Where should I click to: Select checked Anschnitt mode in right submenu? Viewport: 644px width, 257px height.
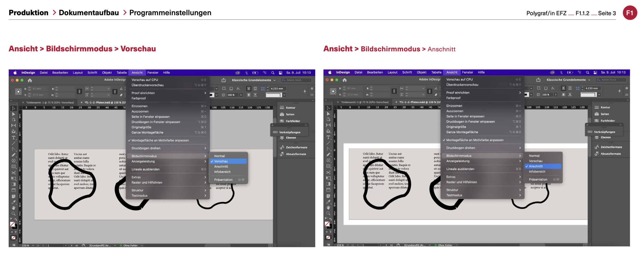[543, 166]
